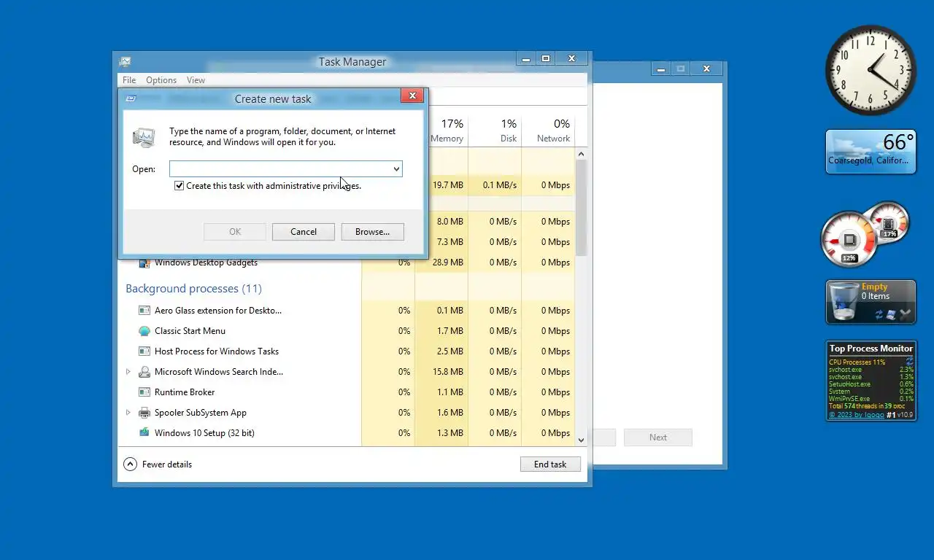Toggle 'Create this task with administrative privileges' checkbox
The width and height of the screenshot is (934, 560).
(x=179, y=186)
